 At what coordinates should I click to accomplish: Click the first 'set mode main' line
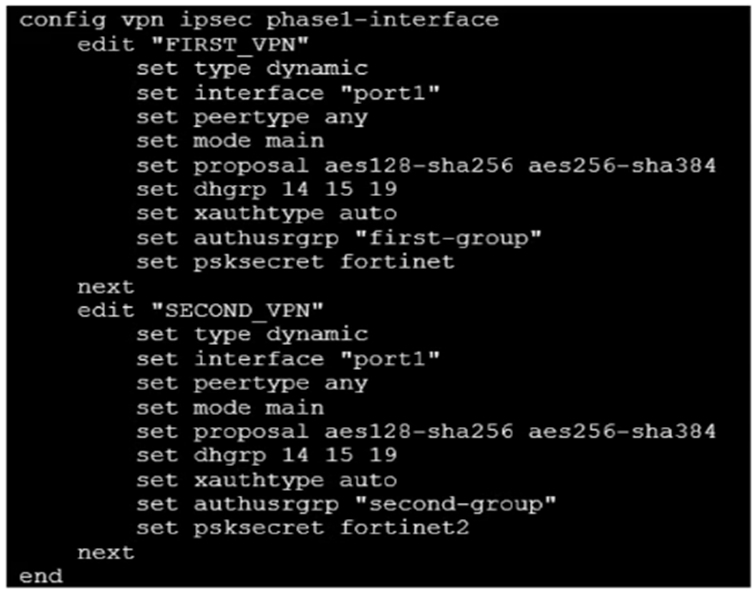point(230,141)
